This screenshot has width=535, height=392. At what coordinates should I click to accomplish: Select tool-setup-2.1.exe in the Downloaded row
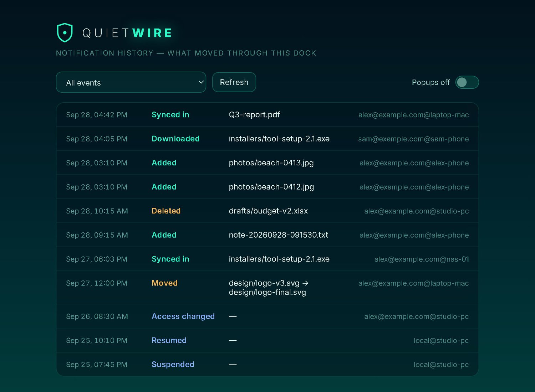pyautogui.click(x=279, y=139)
